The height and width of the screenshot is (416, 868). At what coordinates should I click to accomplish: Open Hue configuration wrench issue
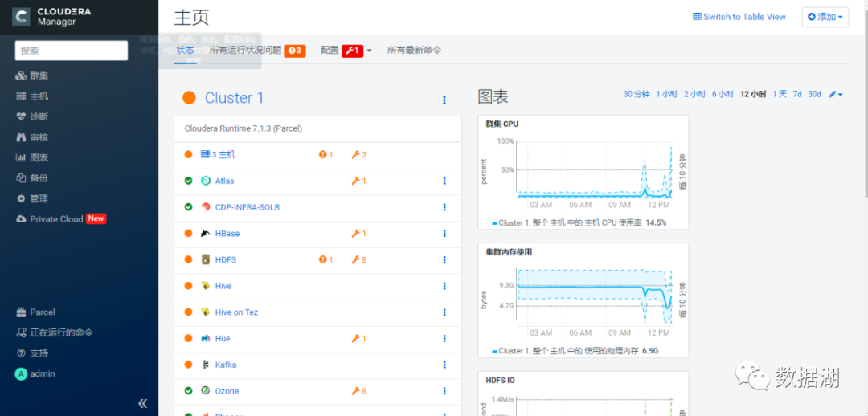pyautogui.click(x=358, y=339)
